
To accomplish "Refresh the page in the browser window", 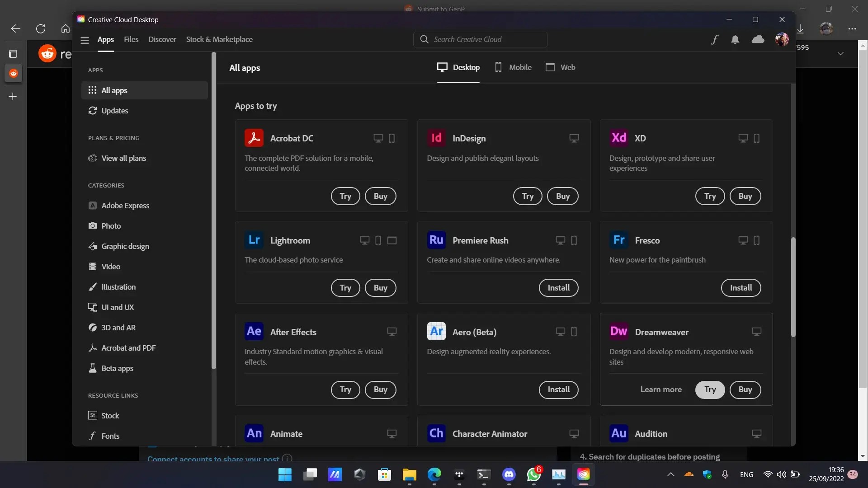I will [x=41, y=29].
